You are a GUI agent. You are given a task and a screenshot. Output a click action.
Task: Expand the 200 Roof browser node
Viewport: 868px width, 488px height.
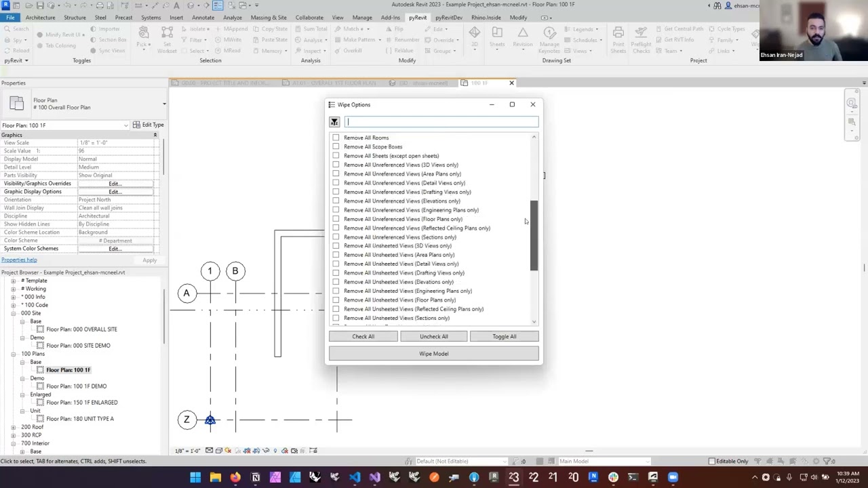click(x=14, y=427)
